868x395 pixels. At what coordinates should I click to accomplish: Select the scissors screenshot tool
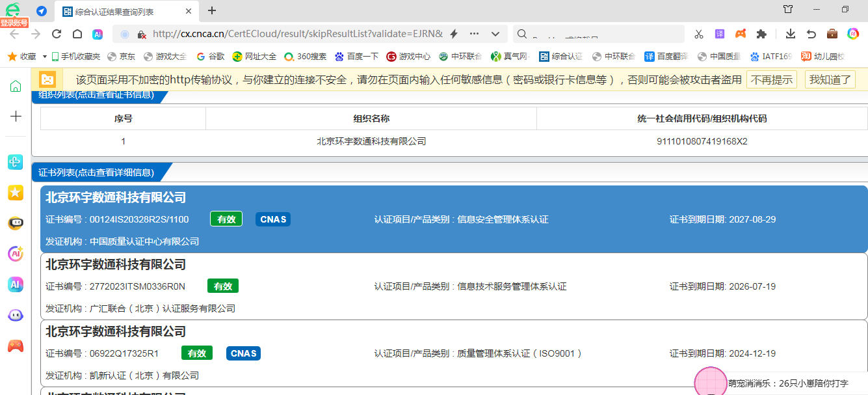(x=699, y=34)
